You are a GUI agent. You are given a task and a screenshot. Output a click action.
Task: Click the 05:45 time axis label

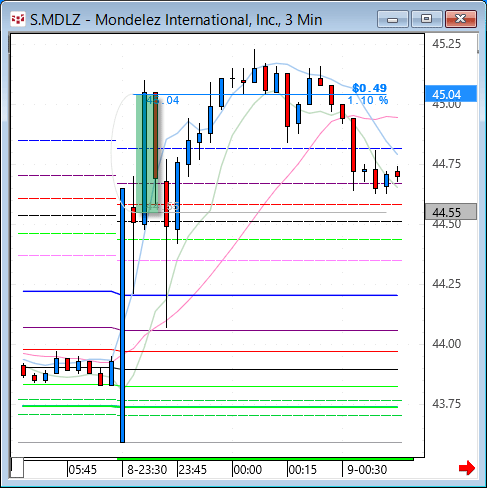(x=82, y=470)
